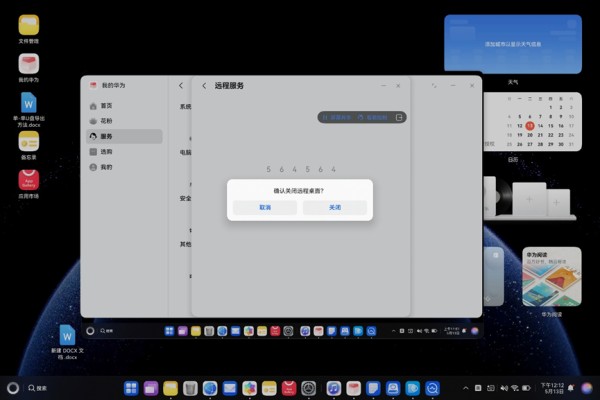Open the 应用市场 App Gallery desktop icon
Screen dimensions: 600x400
click(x=29, y=184)
